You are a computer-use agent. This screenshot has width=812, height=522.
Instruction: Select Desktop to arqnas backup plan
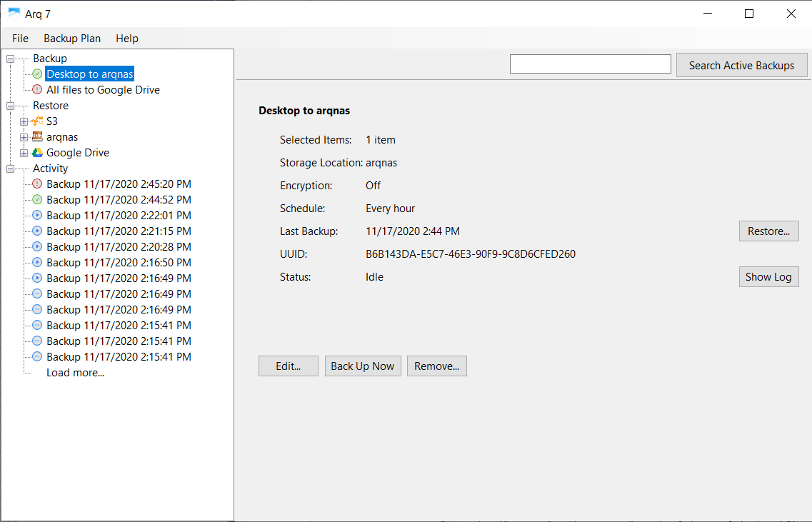(x=89, y=74)
